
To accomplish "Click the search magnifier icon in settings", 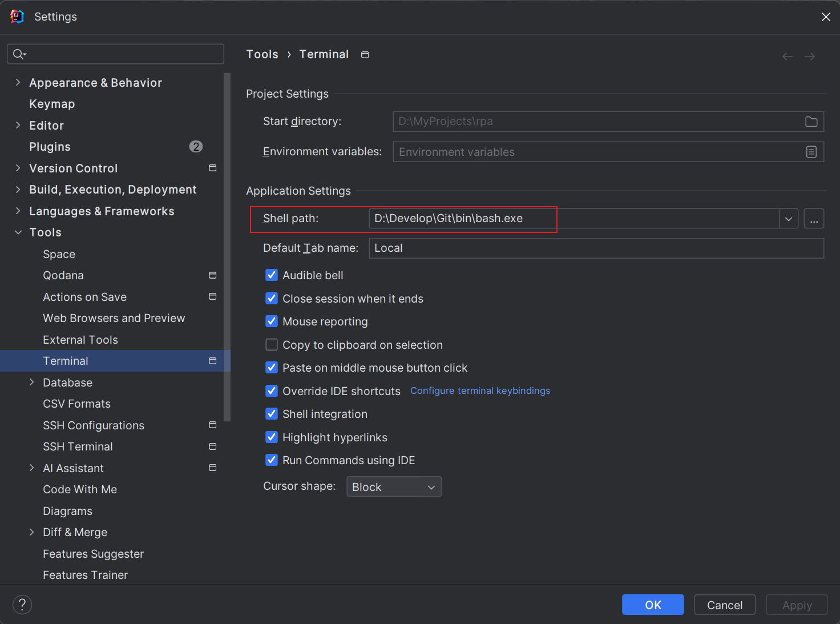I will (19, 54).
